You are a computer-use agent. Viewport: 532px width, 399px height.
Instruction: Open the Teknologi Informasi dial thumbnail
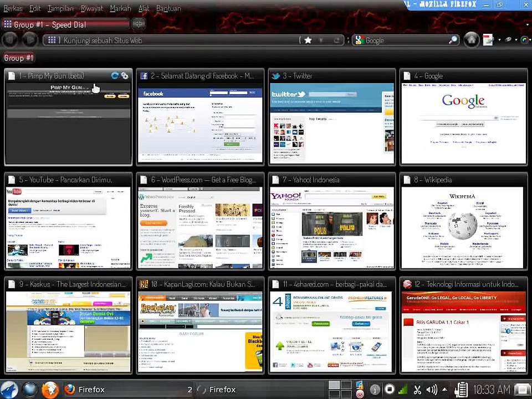click(x=463, y=332)
